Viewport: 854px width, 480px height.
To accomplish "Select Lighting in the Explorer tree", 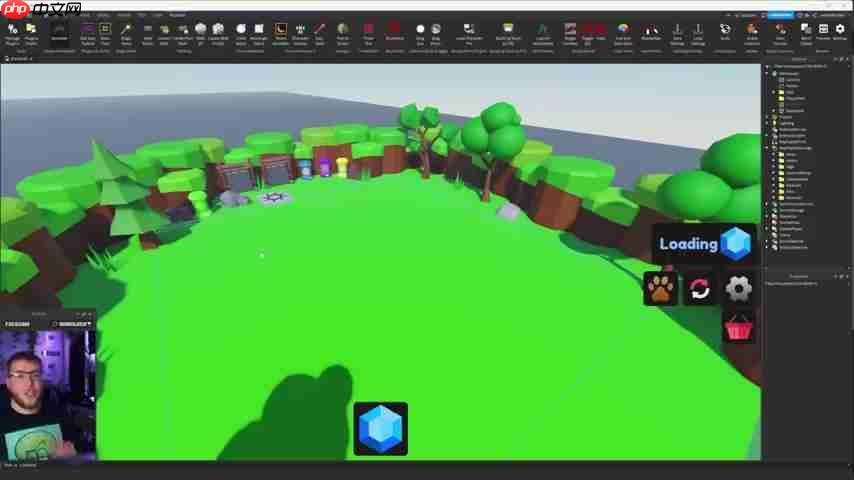I will 787,123.
